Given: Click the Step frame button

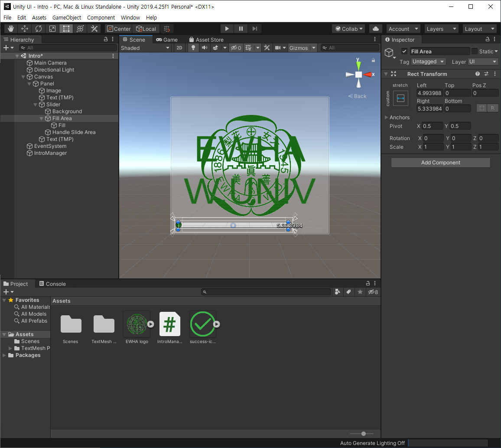Looking at the screenshot, I should pyautogui.click(x=255, y=29).
